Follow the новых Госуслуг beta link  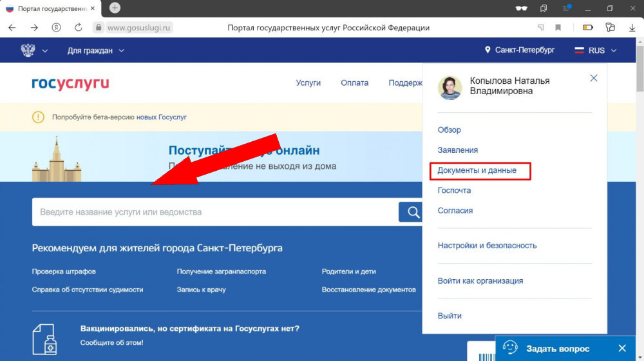162,117
